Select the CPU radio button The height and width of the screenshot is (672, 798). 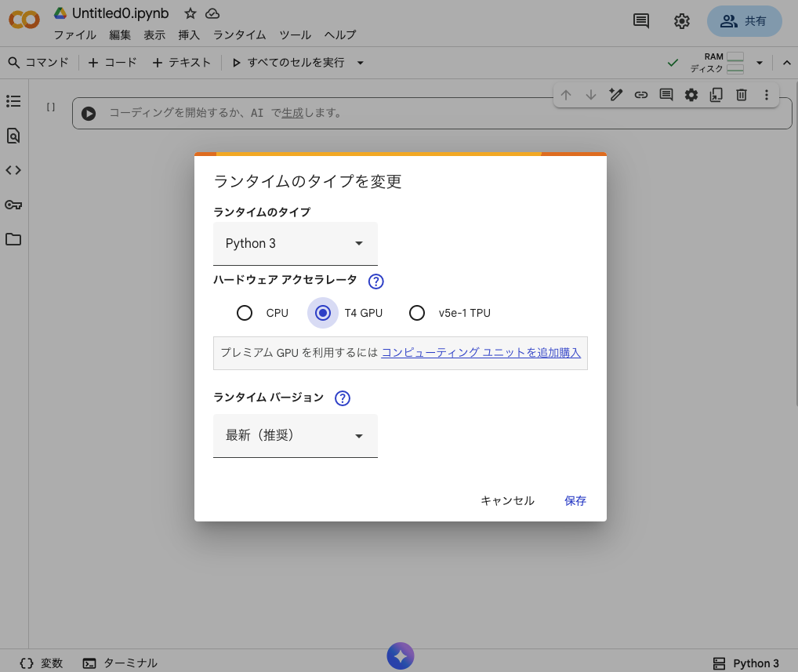pyautogui.click(x=245, y=313)
